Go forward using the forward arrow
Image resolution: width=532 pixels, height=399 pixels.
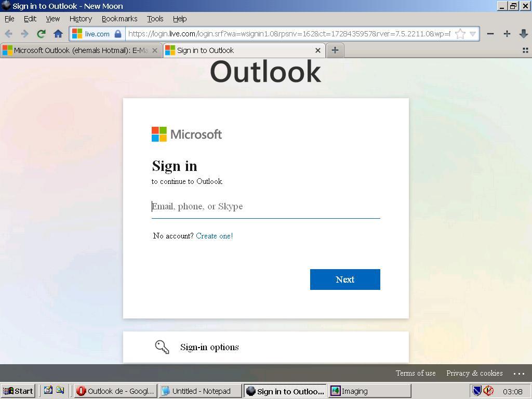pos(24,34)
